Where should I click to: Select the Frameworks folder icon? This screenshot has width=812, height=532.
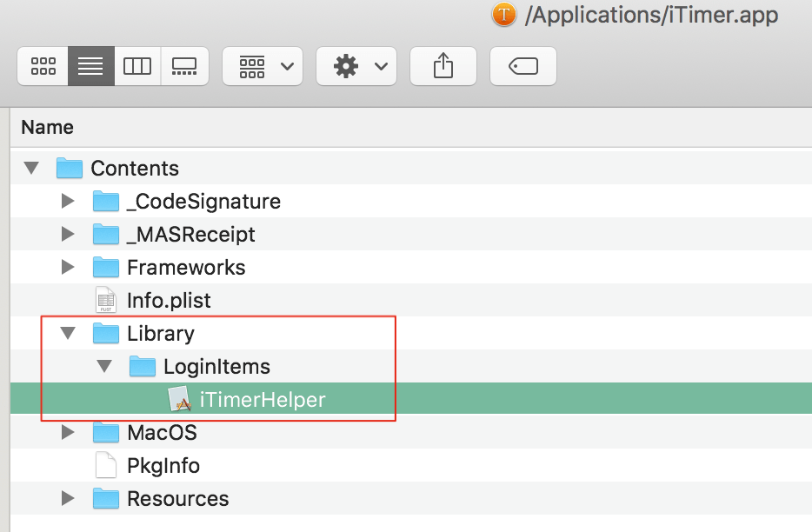[x=106, y=267]
